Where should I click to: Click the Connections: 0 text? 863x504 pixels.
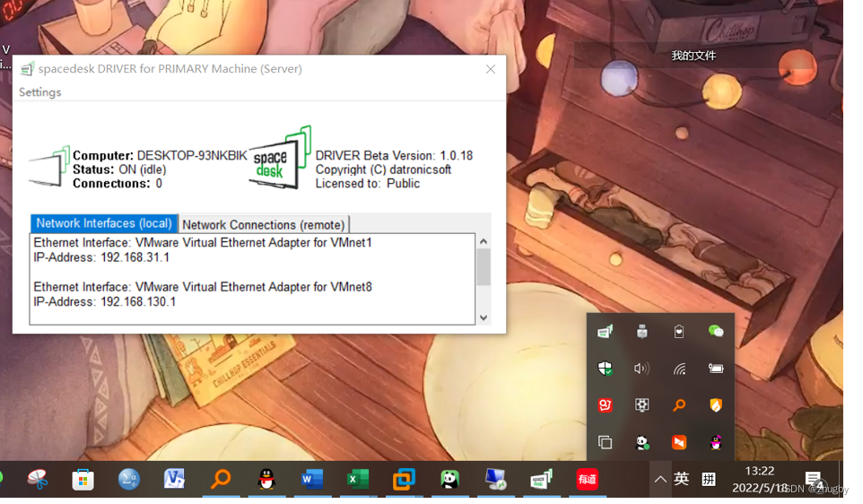118,184
